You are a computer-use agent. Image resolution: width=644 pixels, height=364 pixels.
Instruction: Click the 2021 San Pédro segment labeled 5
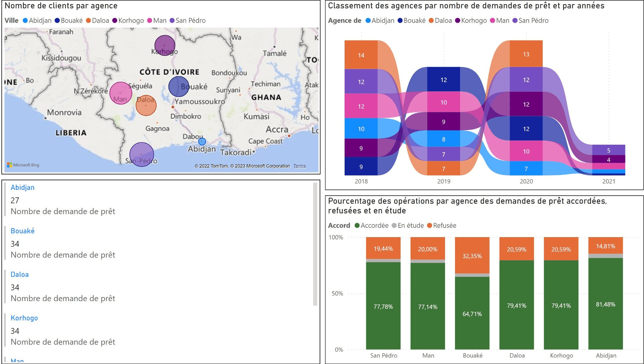click(x=608, y=150)
